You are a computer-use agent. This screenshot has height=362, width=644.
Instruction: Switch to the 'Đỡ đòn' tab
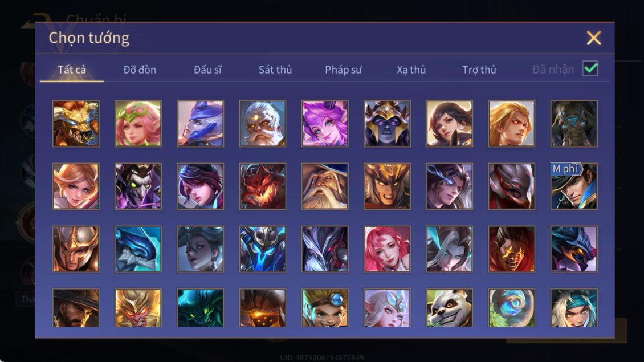click(x=140, y=70)
